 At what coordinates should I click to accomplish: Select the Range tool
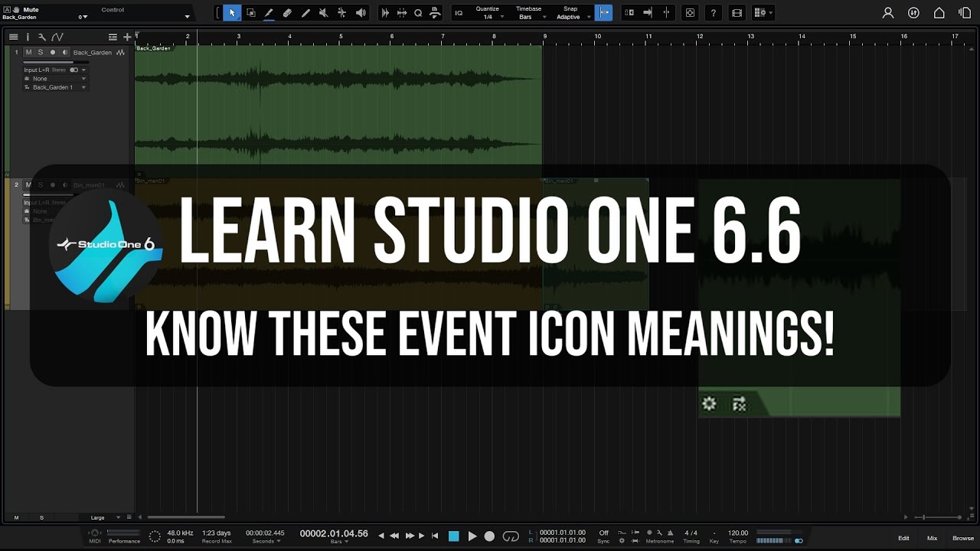250,13
